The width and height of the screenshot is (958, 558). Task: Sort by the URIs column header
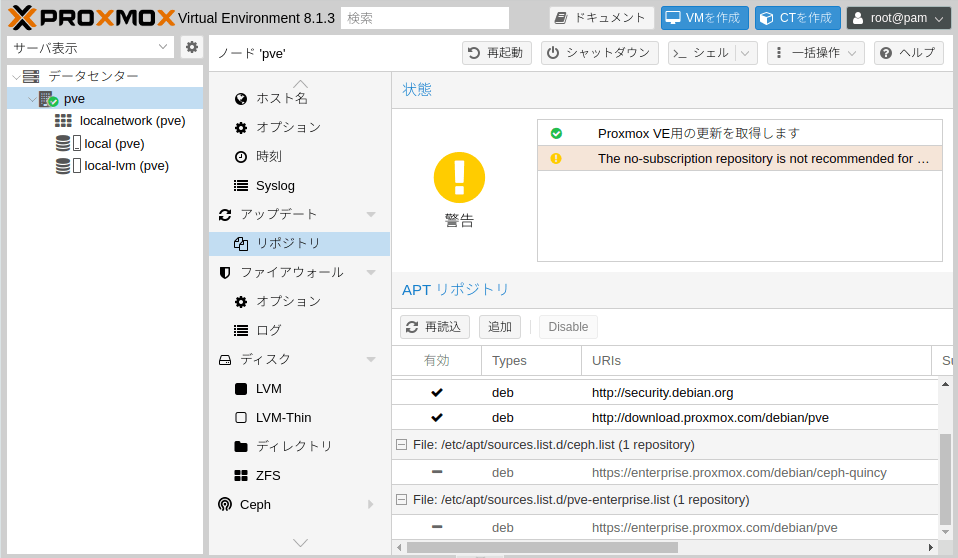(756, 361)
